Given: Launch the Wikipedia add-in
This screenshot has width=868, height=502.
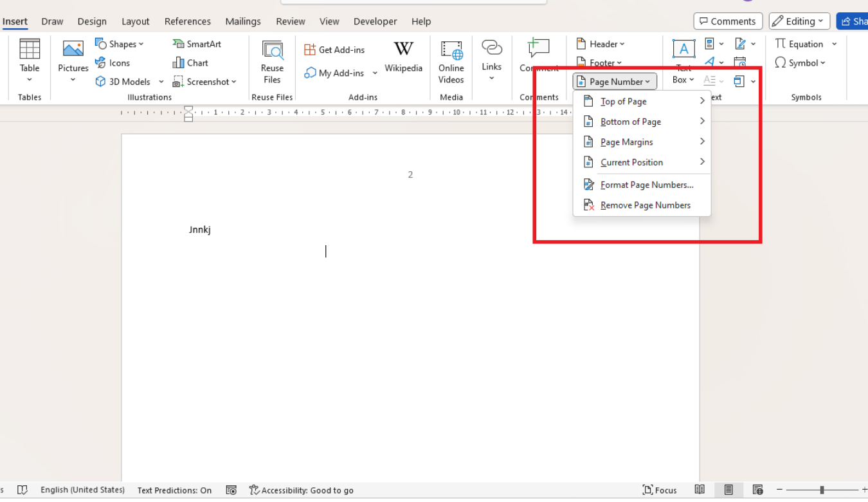Looking at the screenshot, I should 403,57.
